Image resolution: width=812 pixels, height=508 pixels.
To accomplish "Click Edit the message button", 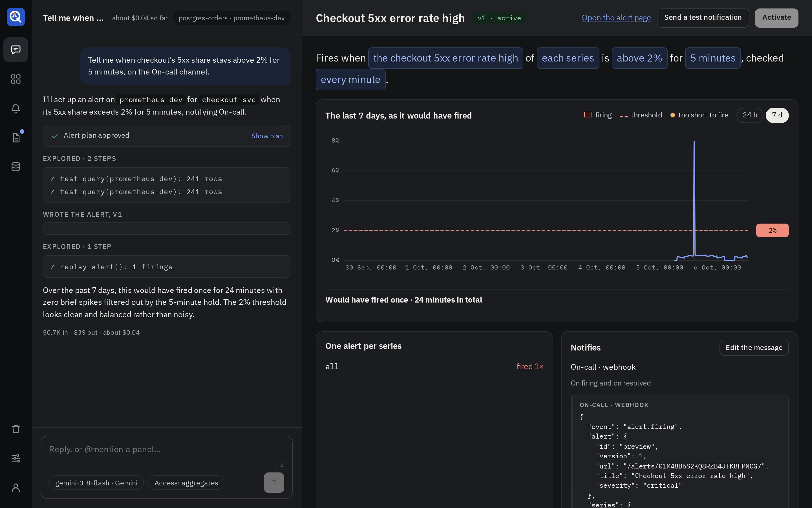I will tap(754, 347).
